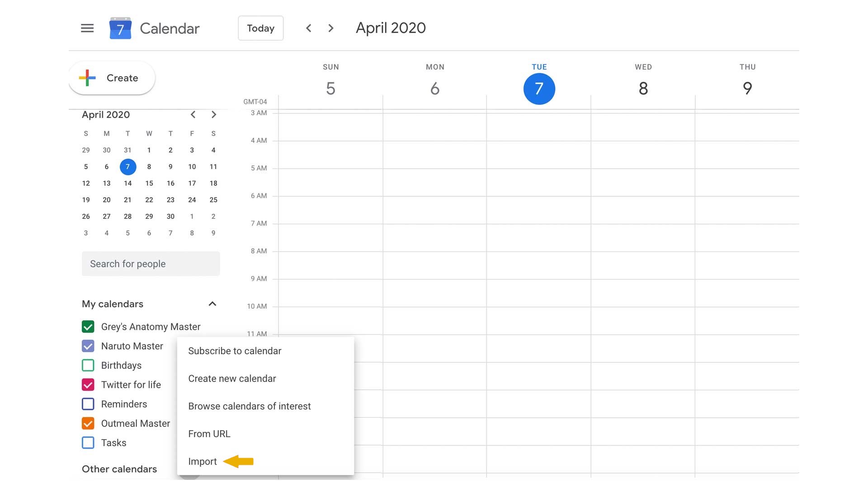This screenshot has height=488, width=868.
Task: Click the Create new calendar button
Action: pyautogui.click(x=232, y=378)
